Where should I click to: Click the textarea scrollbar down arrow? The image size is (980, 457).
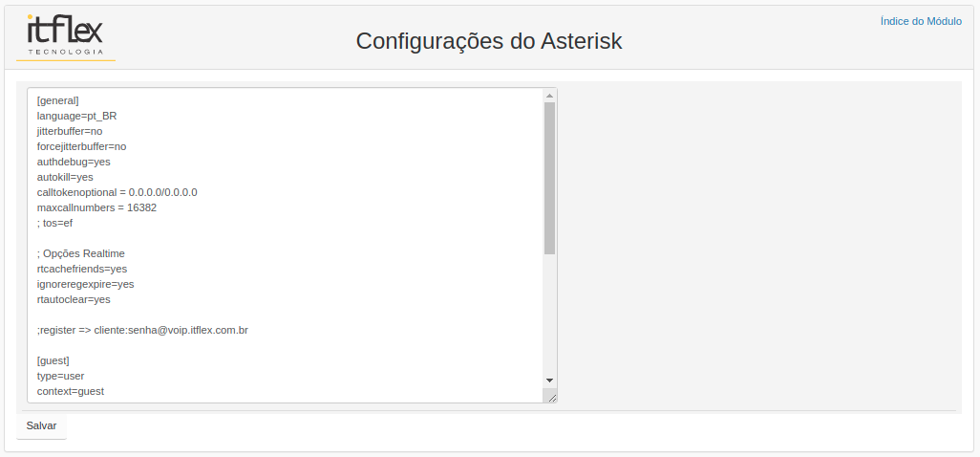coord(549,381)
